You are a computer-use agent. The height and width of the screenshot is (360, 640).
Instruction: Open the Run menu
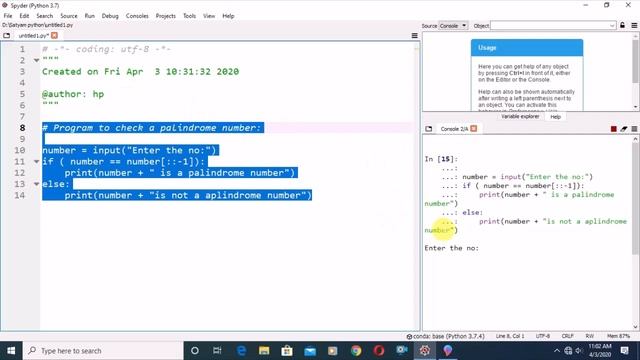tap(89, 16)
